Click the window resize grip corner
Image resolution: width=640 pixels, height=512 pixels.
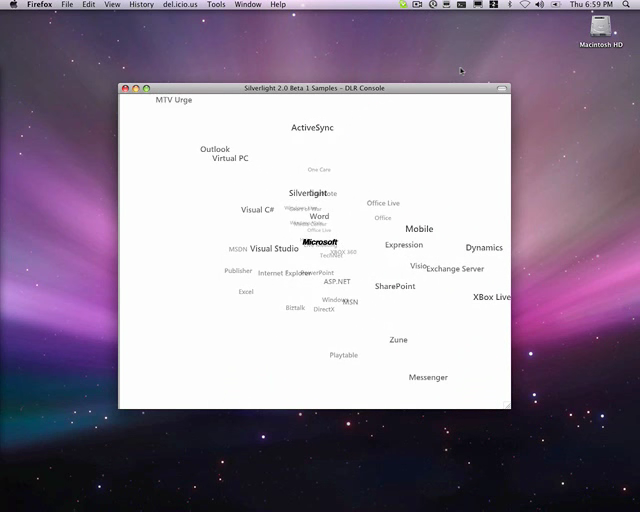(x=507, y=405)
